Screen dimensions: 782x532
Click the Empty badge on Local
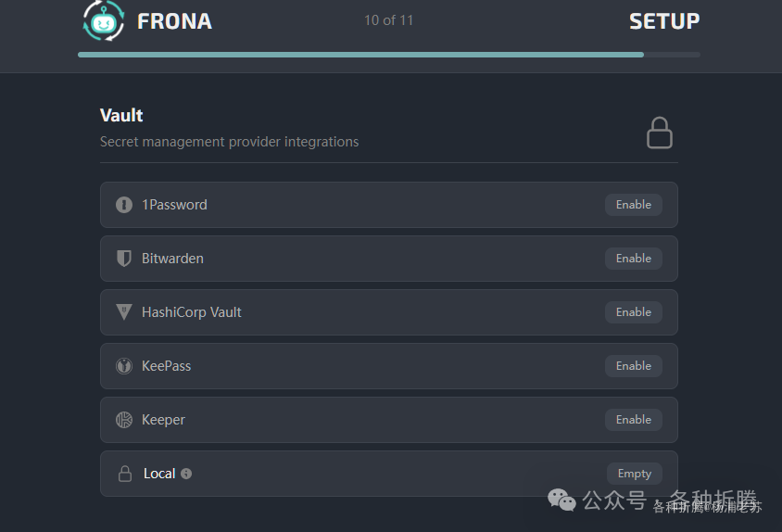pyautogui.click(x=635, y=474)
